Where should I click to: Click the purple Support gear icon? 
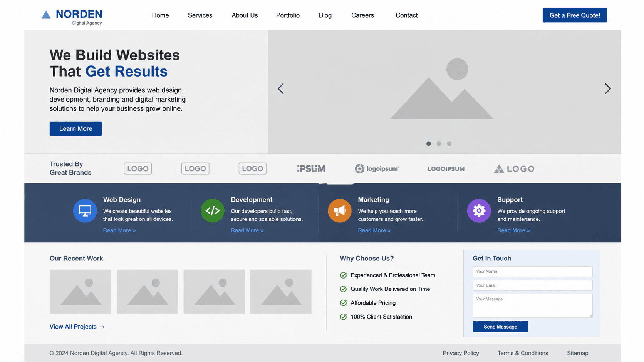click(479, 210)
